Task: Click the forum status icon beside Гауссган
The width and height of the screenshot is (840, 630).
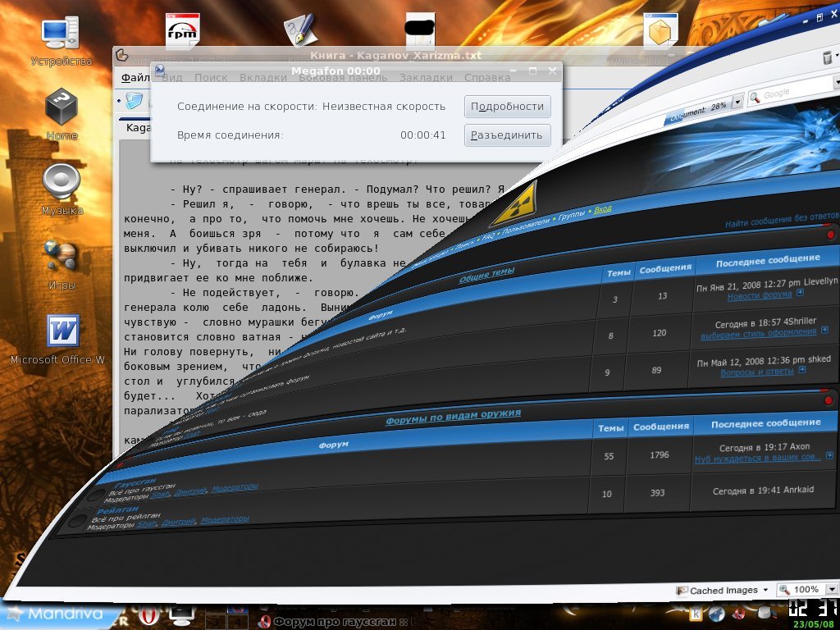Action: coord(95,496)
